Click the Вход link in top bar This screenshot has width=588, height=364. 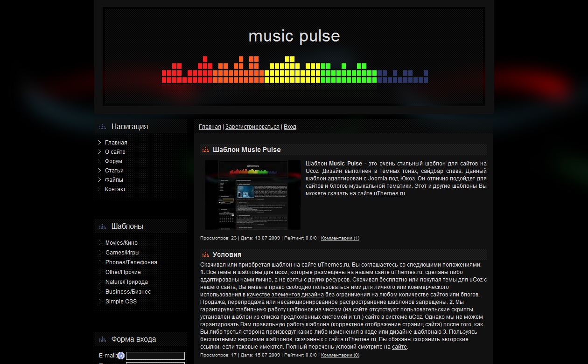[x=290, y=127]
